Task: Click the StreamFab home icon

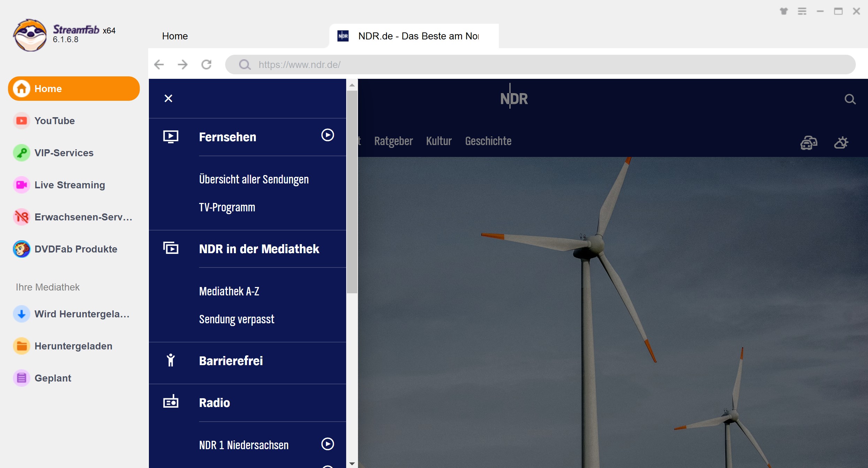Action: point(21,89)
